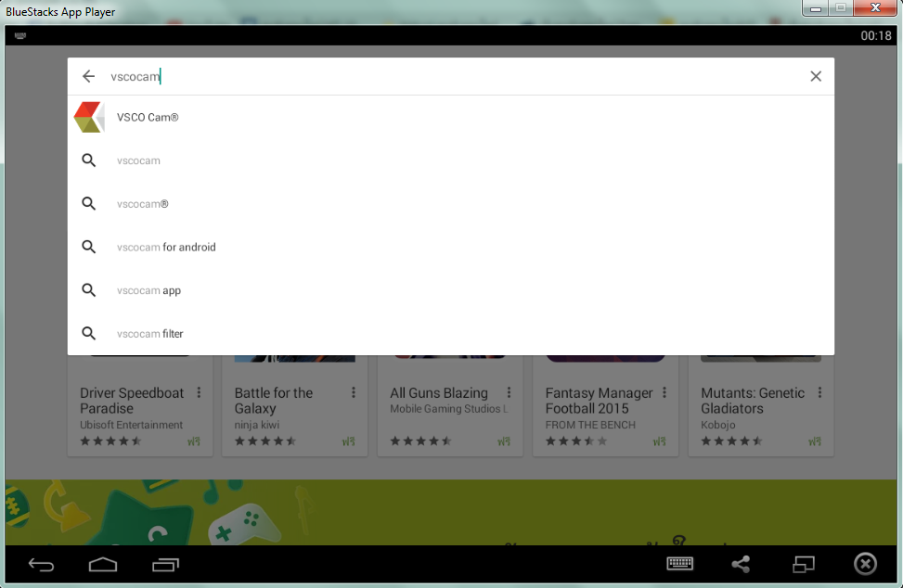903x588 pixels.
Task: Open overflow menu for Fantasy Manager Football 2015
Action: point(664,392)
